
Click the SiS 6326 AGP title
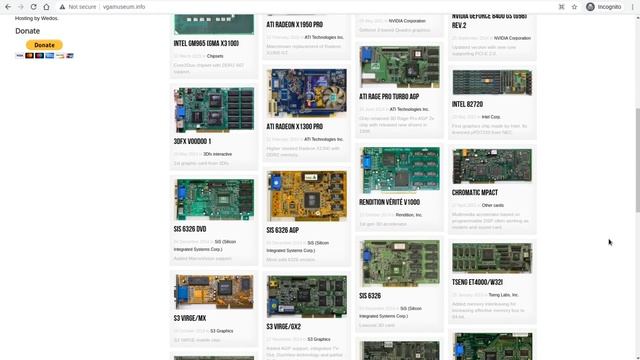coord(282,231)
